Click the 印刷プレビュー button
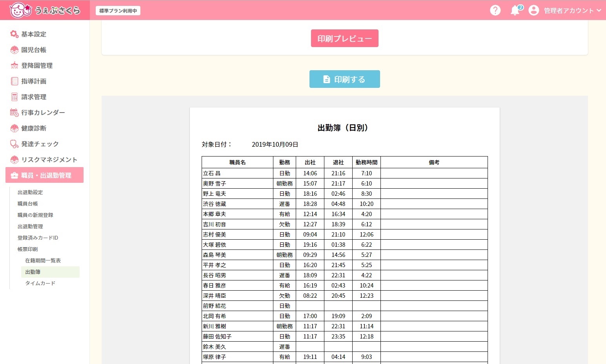606x364 pixels. click(x=345, y=38)
